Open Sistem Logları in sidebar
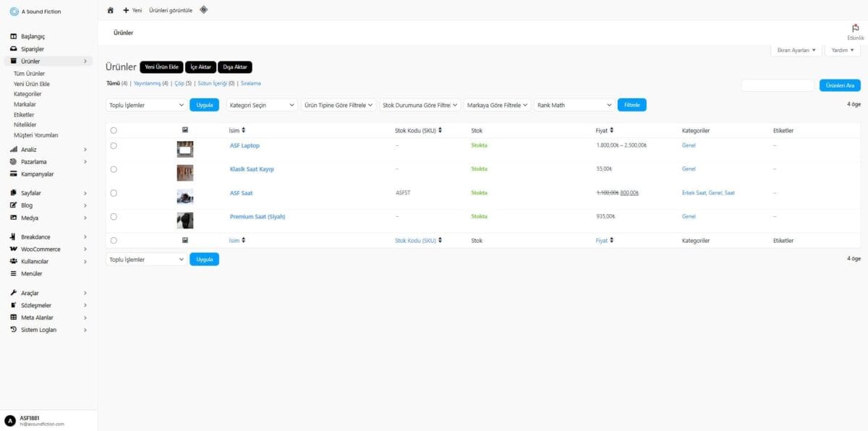Image resolution: width=868 pixels, height=431 pixels. [x=38, y=330]
